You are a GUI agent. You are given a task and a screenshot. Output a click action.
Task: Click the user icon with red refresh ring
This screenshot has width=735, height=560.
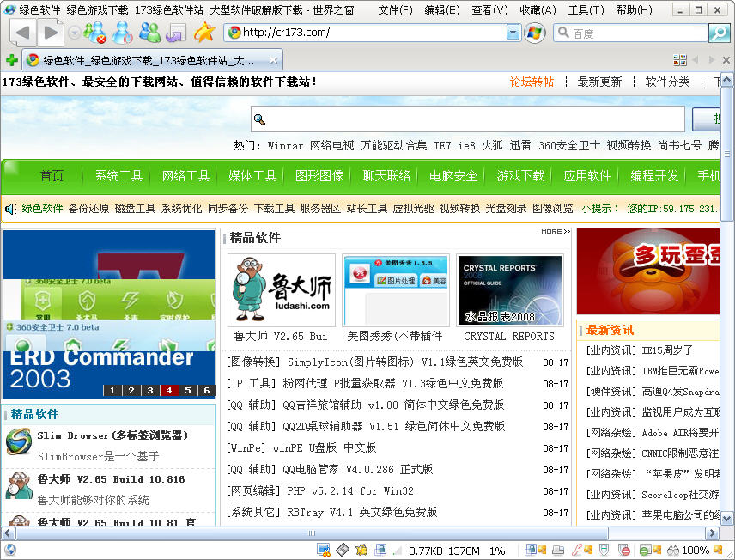(122, 33)
